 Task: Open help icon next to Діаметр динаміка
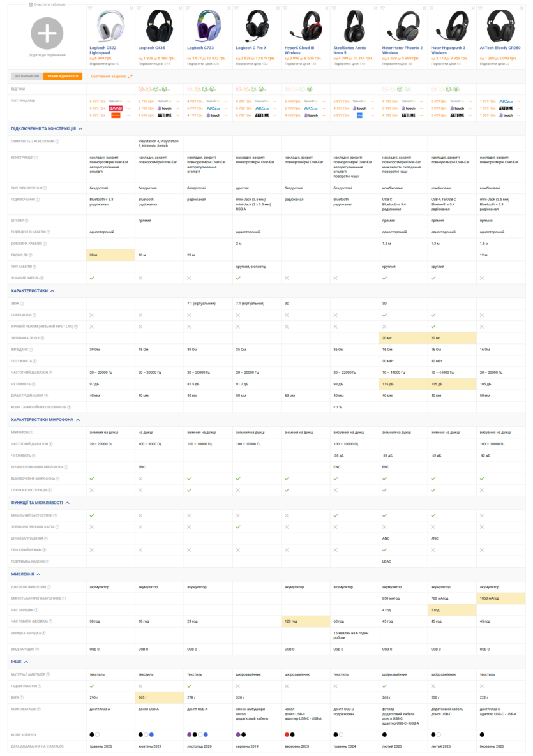pyautogui.click(x=47, y=396)
